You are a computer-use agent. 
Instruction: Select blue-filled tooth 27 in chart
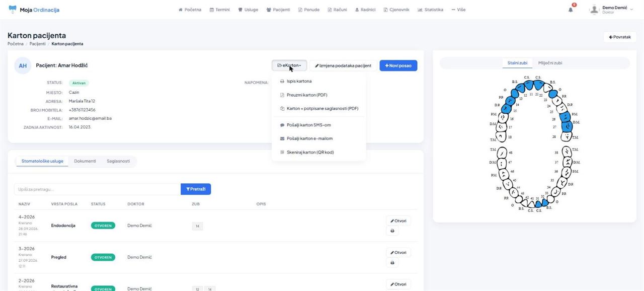click(x=567, y=126)
